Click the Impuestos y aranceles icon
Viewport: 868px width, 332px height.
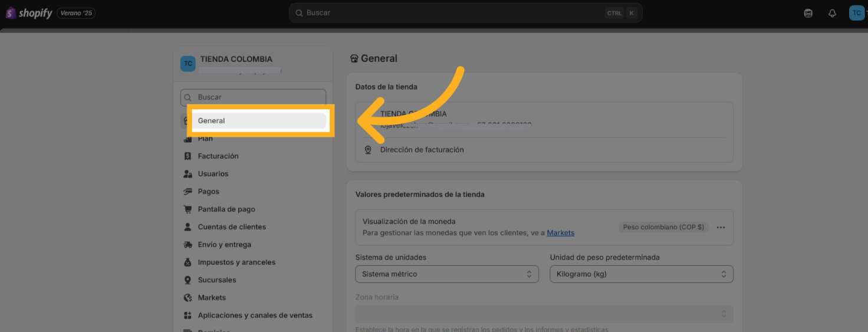pos(188,262)
